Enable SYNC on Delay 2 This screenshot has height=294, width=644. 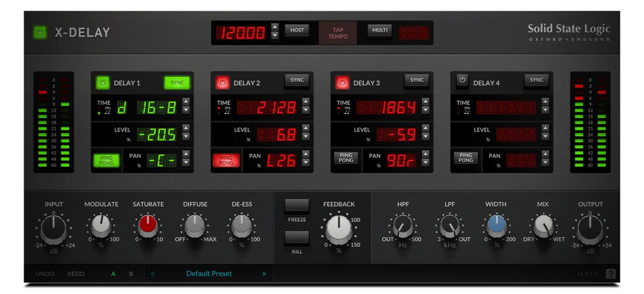pos(297,80)
